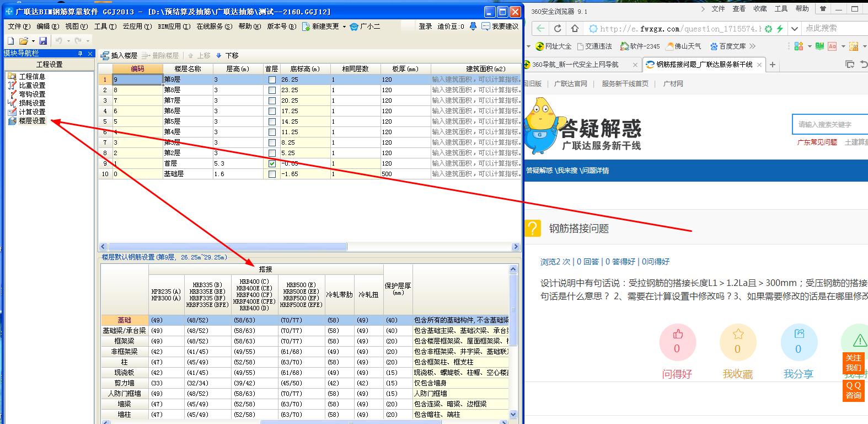The image size is (868, 424).
Task: Click the Undo arrow icon
Action: coord(59,41)
